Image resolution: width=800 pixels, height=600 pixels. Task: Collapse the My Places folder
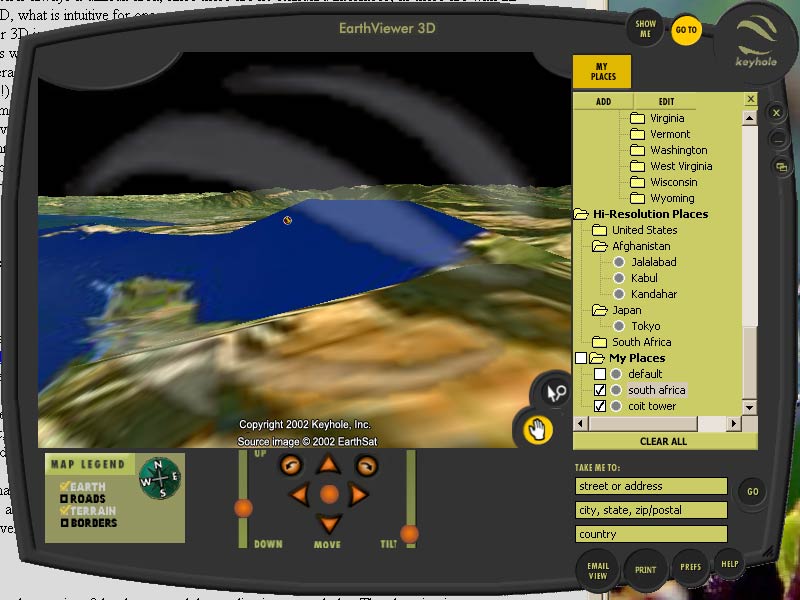tap(597, 358)
